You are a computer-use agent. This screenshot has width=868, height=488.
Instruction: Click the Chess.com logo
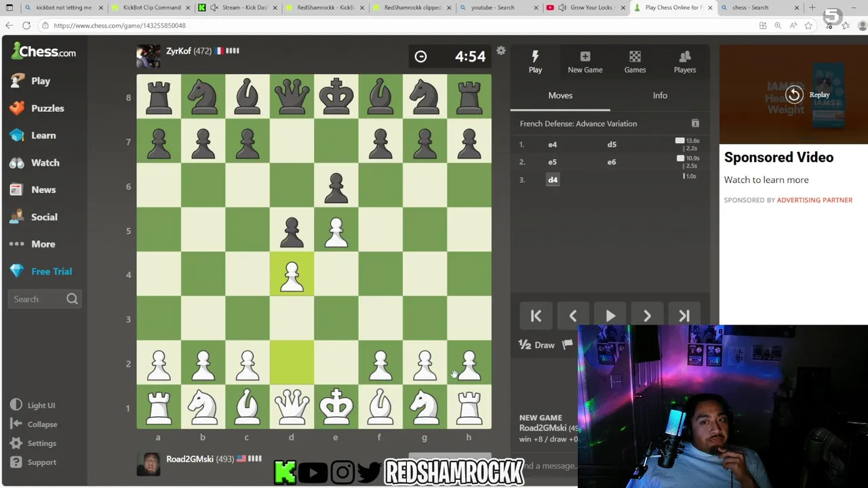(43, 52)
